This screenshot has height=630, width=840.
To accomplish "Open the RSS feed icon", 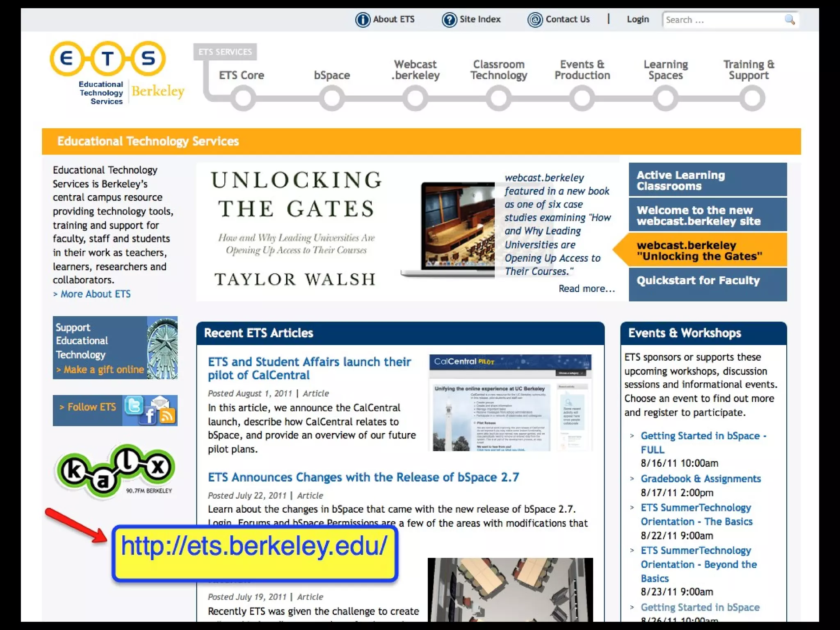I will pyautogui.click(x=167, y=416).
